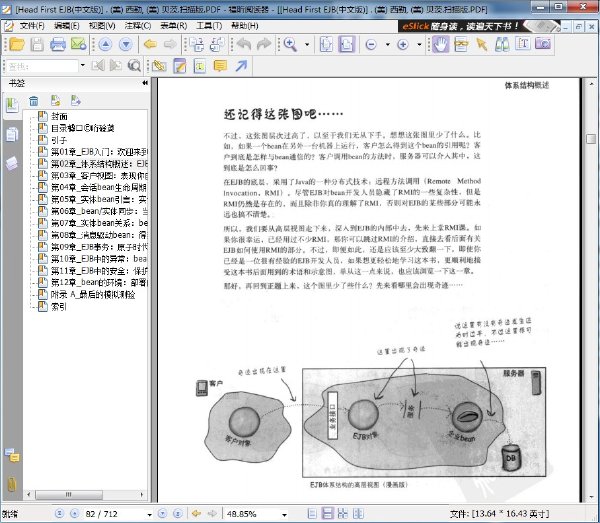Viewport: 600px width, 523px height.
Task: Go back with yellow left arrow in toolbar
Action: pos(150,44)
